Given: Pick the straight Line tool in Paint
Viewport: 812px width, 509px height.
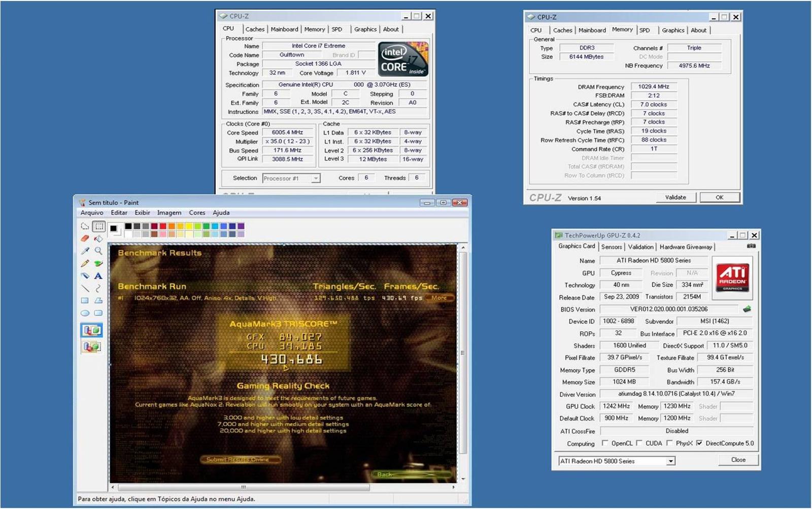Looking at the screenshot, I should (85, 288).
